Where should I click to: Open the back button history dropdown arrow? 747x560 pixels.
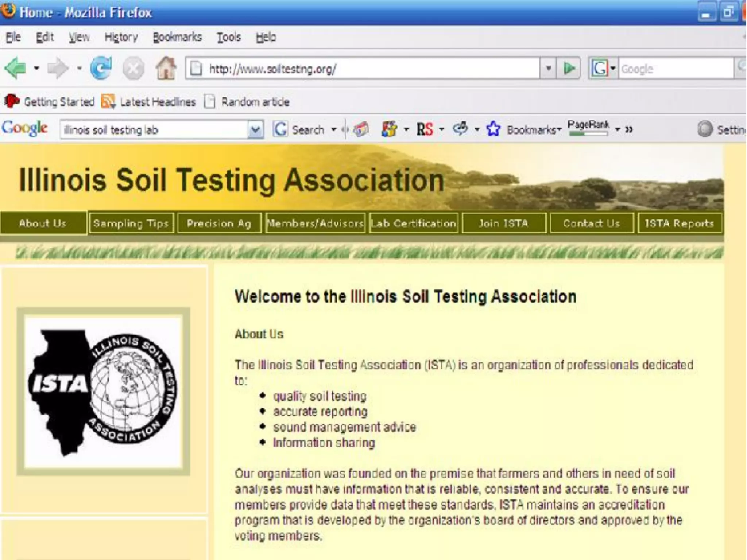pyautogui.click(x=36, y=68)
